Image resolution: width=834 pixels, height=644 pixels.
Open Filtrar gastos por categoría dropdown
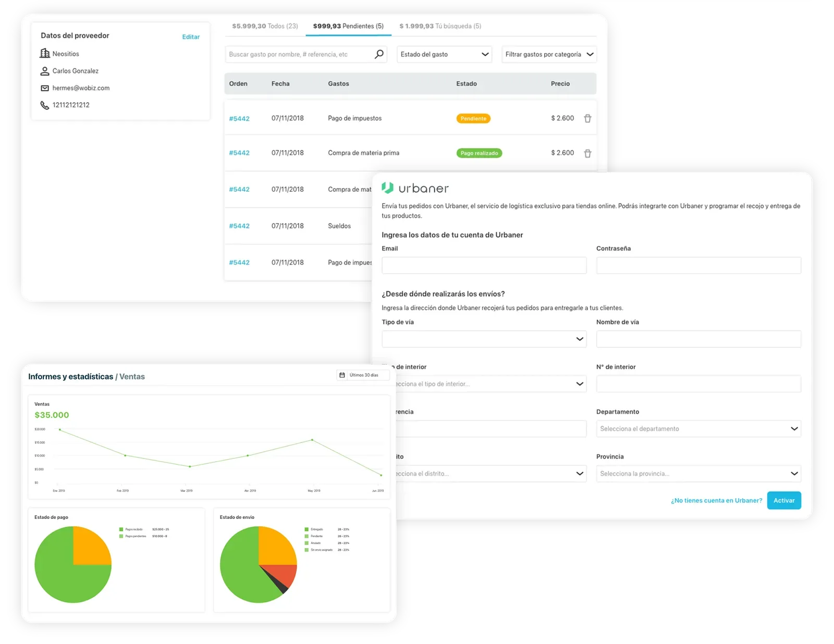pyautogui.click(x=549, y=54)
